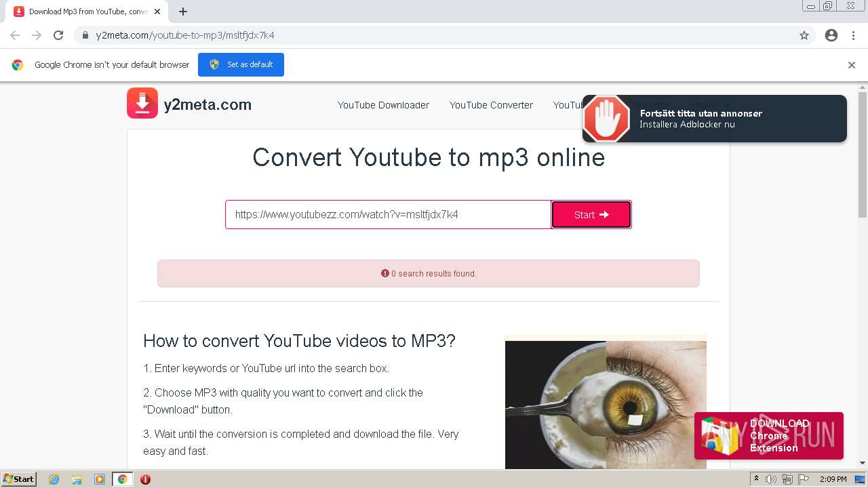Click the scrollbar down arrow
This screenshot has width=868, height=488.
[x=863, y=463]
